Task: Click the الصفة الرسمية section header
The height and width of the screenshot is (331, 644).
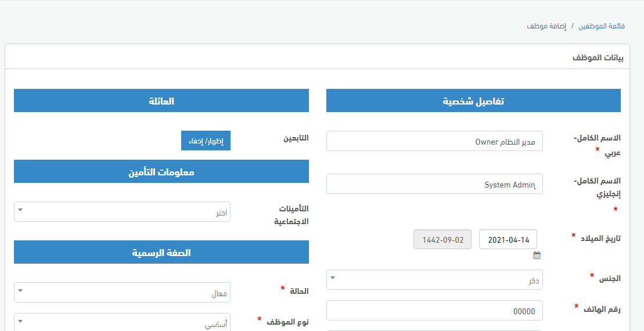Action: tap(161, 252)
